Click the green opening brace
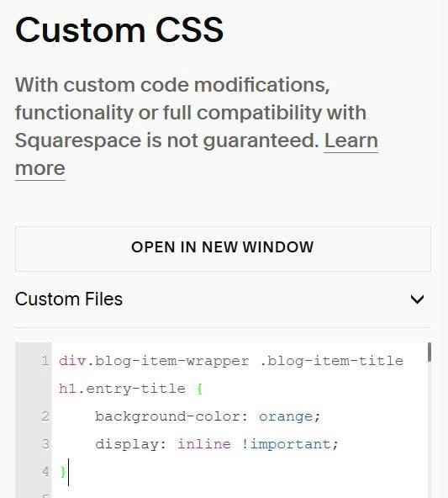 click(199, 389)
